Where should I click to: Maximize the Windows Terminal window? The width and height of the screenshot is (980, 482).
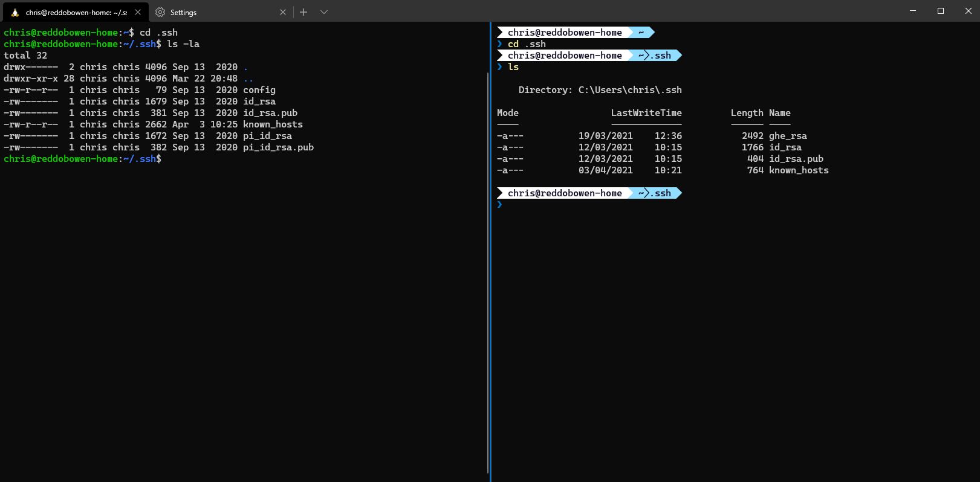coord(941,11)
